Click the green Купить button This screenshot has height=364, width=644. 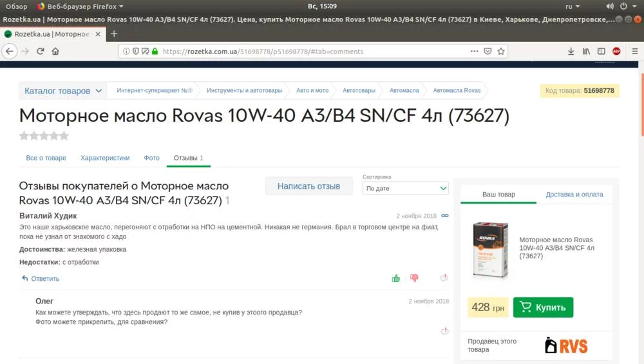tap(543, 307)
